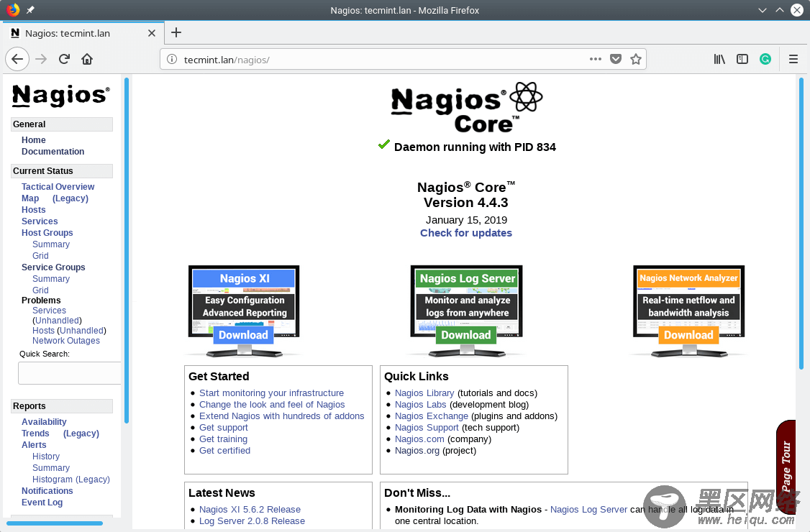Download Nagios XI

pyautogui.click(x=243, y=335)
